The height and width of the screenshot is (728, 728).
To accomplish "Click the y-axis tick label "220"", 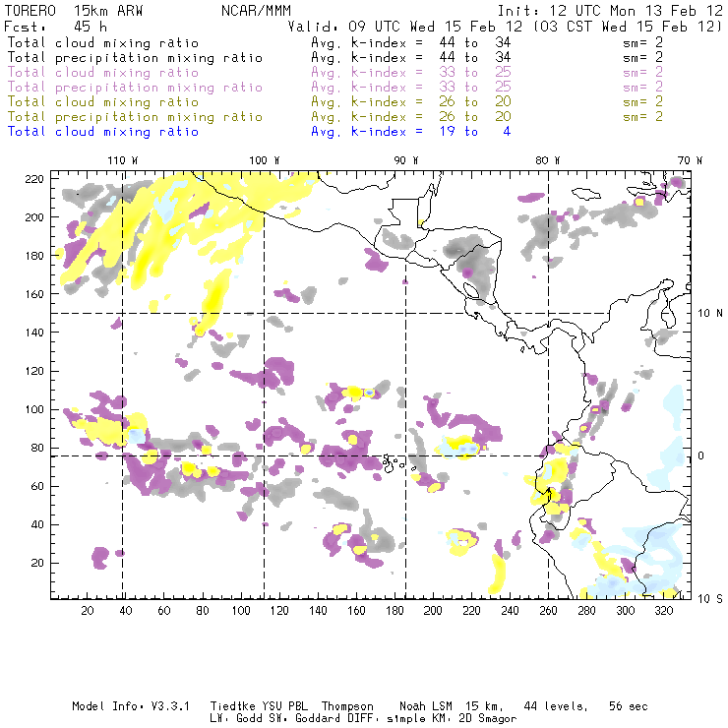I will click(37, 178).
